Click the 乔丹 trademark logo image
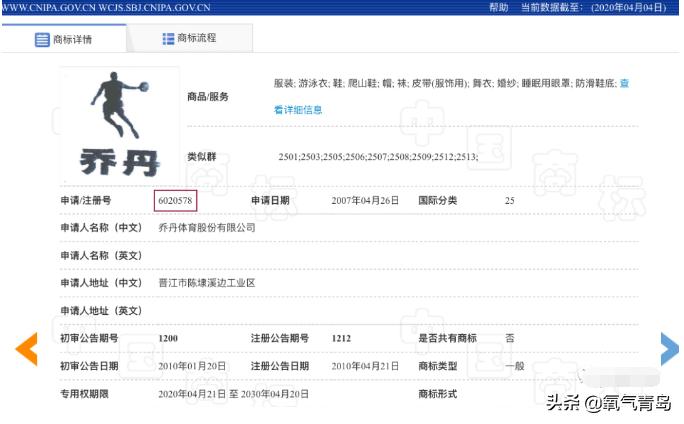 120,126
